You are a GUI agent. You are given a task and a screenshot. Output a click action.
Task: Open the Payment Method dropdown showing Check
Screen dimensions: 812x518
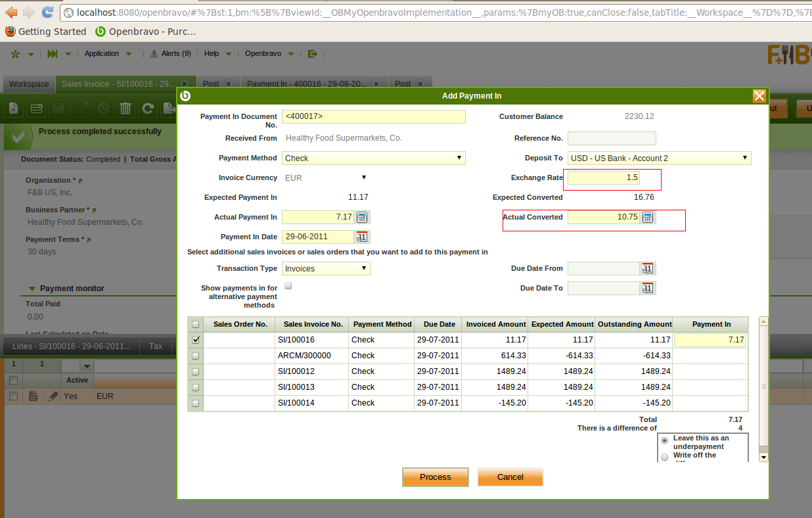374,158
